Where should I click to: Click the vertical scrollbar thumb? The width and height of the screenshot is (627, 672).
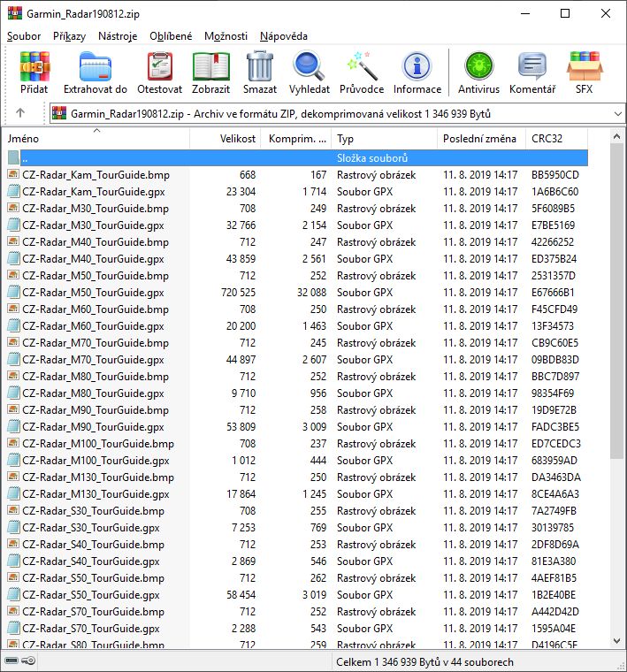tap(616, 302)
